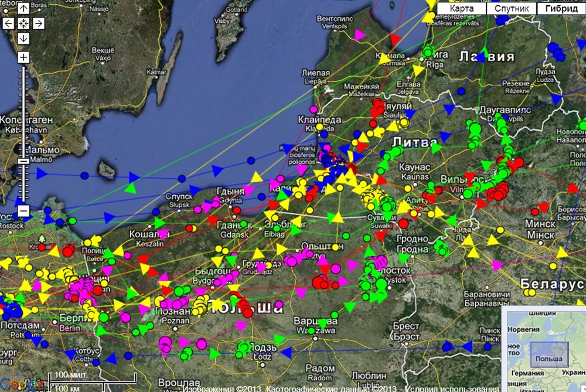Click the magenta triangle marker below Ventspils
The width and height of the screenshot is (586, 392).
(x=359, y=35)
